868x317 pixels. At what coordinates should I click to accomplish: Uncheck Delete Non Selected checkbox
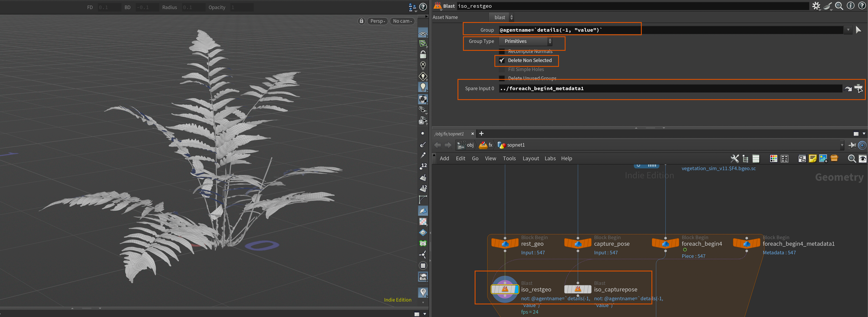[x=502, y=61]
